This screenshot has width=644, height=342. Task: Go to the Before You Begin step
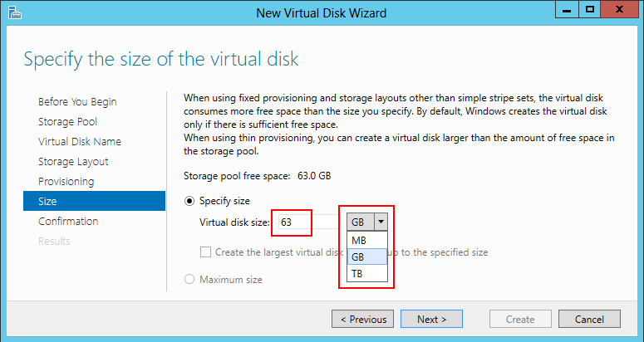coord(77,102)
